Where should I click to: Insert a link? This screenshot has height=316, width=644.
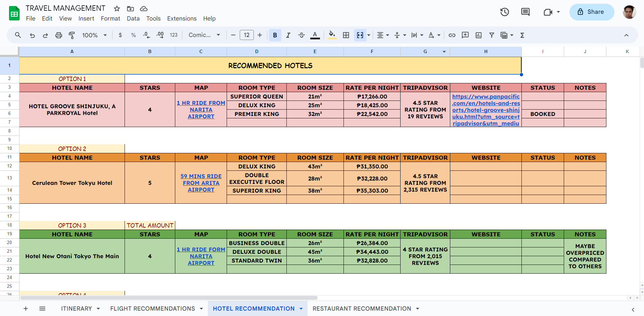click(452, 35)
